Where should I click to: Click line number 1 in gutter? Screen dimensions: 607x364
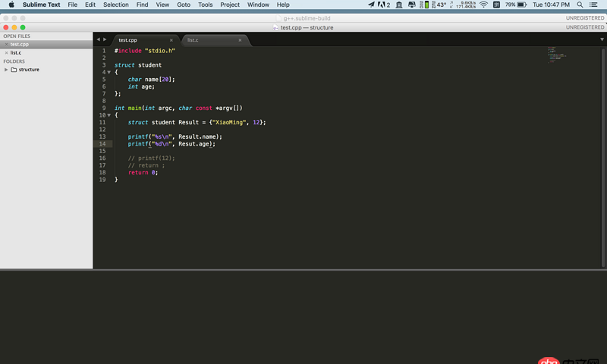[104, 51]
